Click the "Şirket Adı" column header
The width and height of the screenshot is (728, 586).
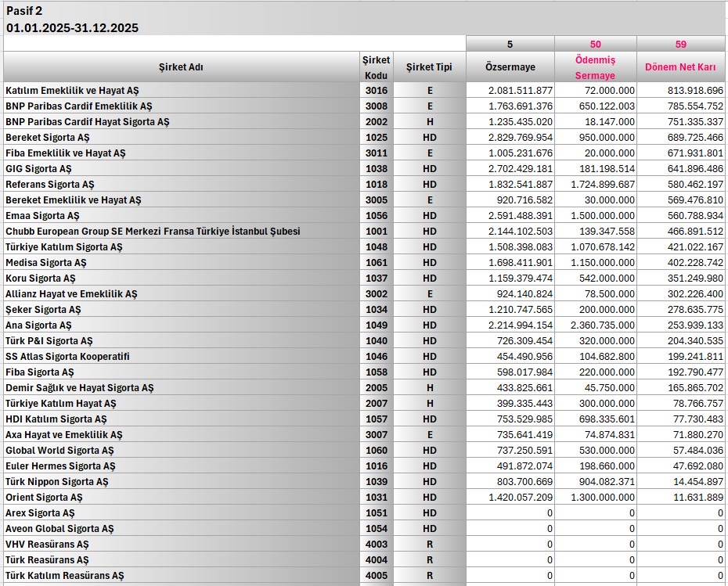click(x=181, y=67)
